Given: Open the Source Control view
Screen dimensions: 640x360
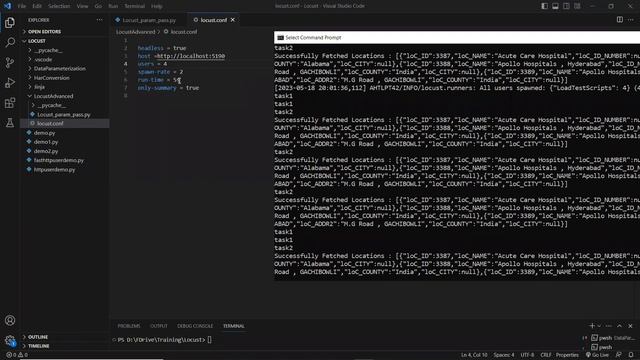Looking at the screenshot, I should click(x=10, y=62).
